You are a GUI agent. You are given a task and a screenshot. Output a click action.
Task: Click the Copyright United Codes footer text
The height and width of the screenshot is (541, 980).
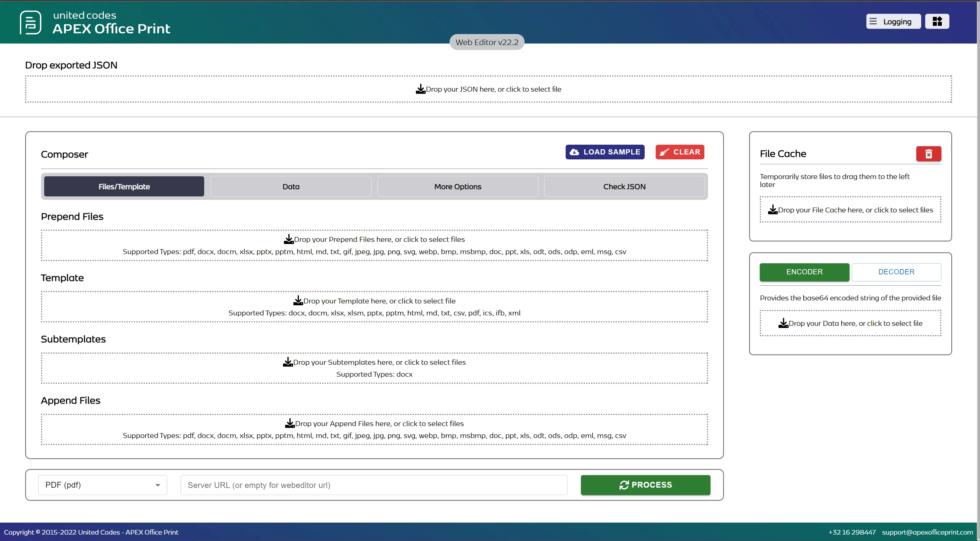pyautogui.click(x=91, y=532)
